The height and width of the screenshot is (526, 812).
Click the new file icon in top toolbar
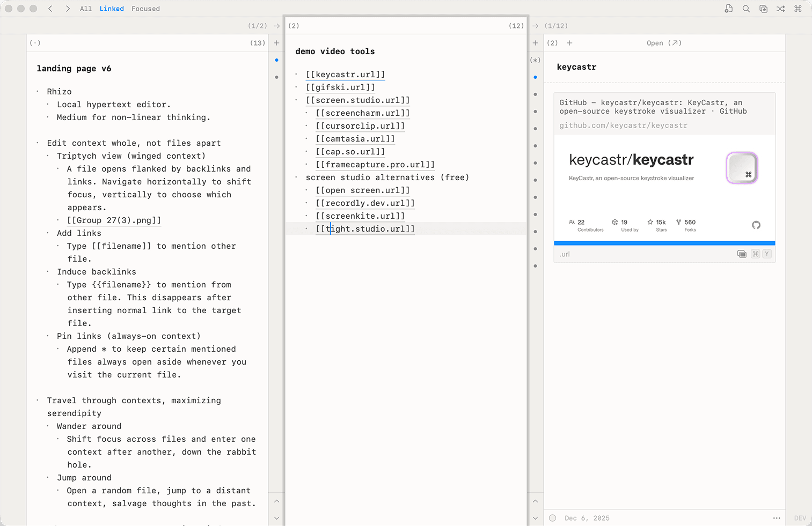coord(728,9)
